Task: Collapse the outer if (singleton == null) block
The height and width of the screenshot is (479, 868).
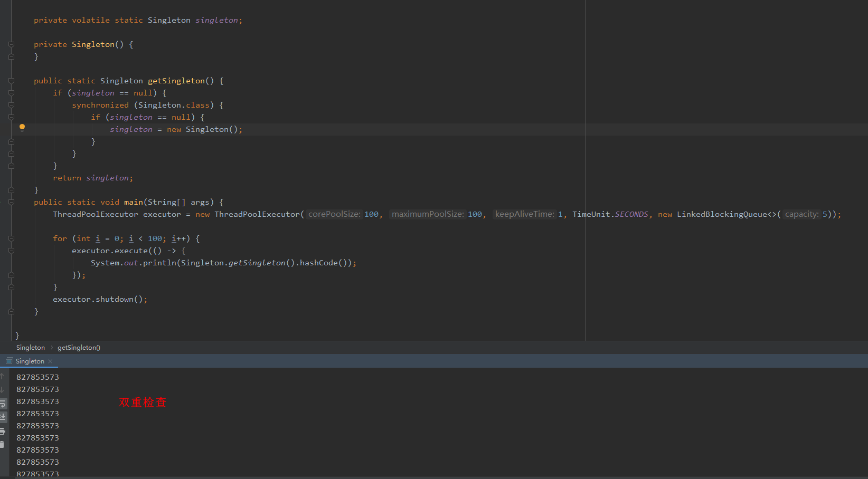Action: click(x=11, y=93)
